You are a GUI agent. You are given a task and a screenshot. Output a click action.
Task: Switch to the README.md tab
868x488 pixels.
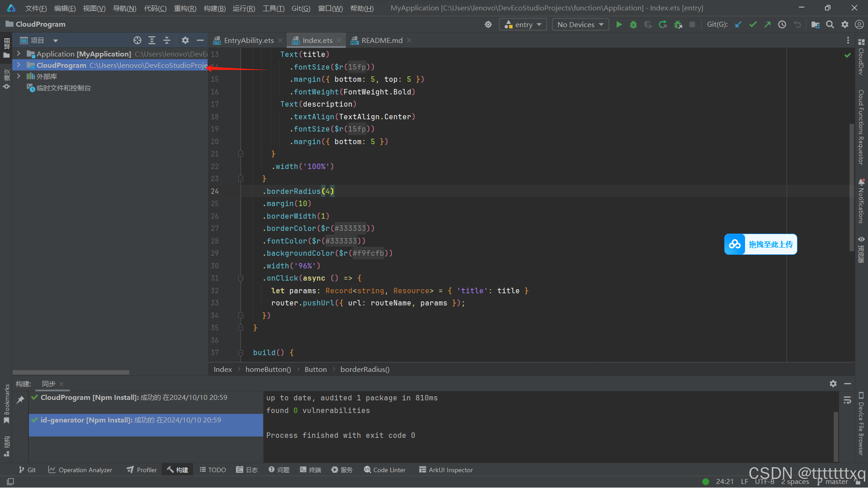[381, 40]
